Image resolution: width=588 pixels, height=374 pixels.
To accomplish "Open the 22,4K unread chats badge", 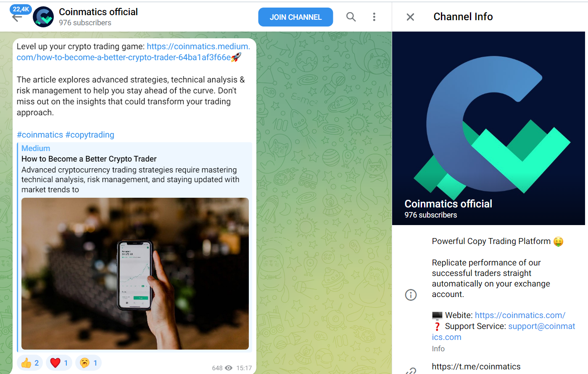I will [21, 9].
